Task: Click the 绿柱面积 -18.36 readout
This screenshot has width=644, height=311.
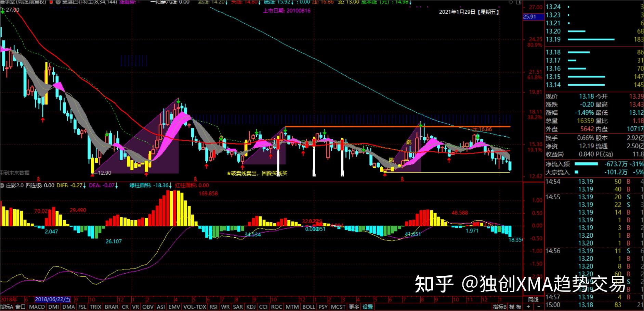Action: 151,185
